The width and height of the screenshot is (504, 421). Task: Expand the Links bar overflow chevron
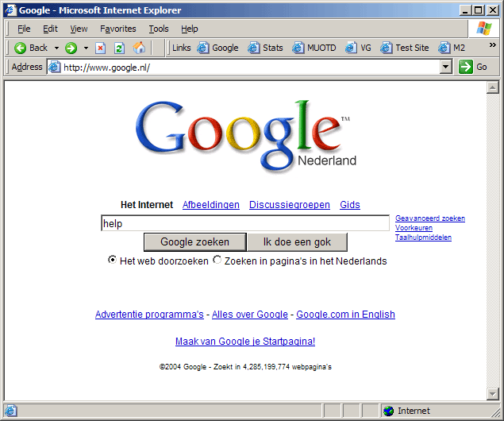coord(492,46)
